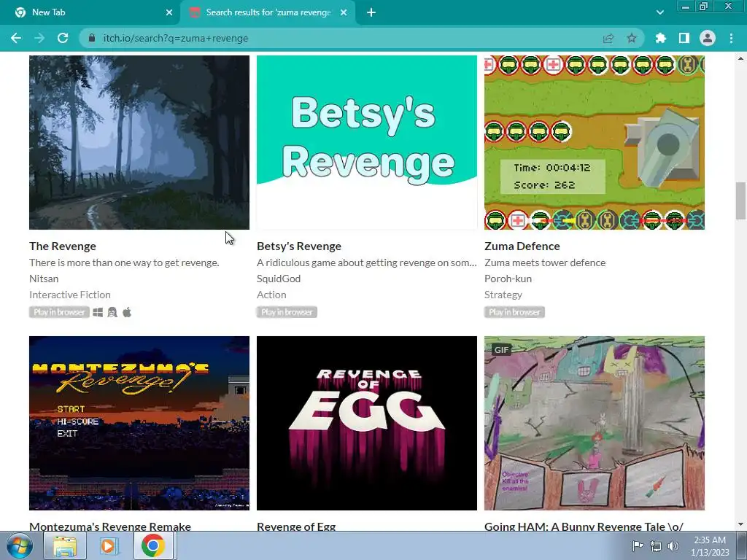Click the Interactive Fiction genre text
747x560 pixels.
pos(69,295)
